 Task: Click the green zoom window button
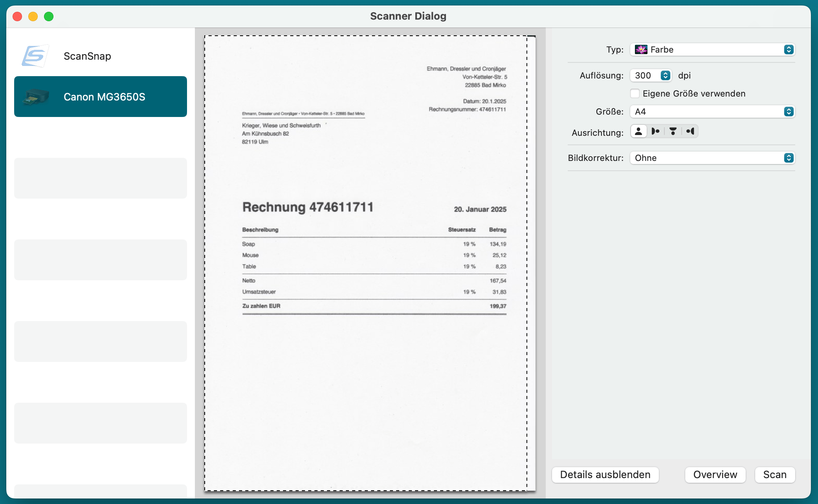pos(49,16)
